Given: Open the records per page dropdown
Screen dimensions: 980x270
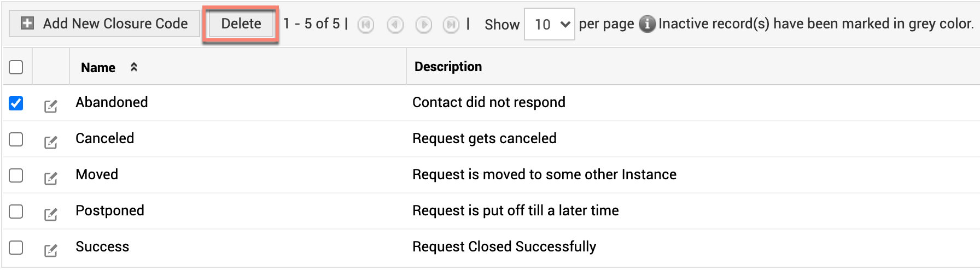Looking at the screenshot, I should click(x=549, y=24).
